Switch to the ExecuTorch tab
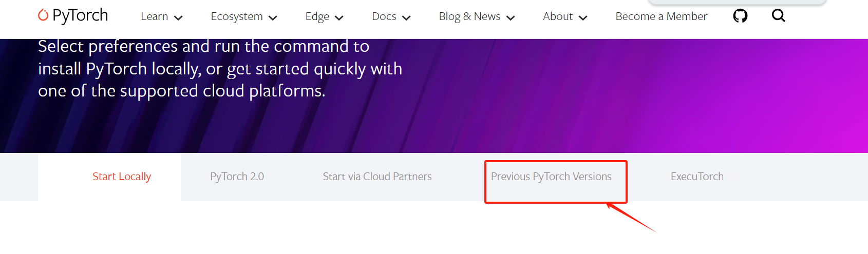 click(x=697, y=177)
